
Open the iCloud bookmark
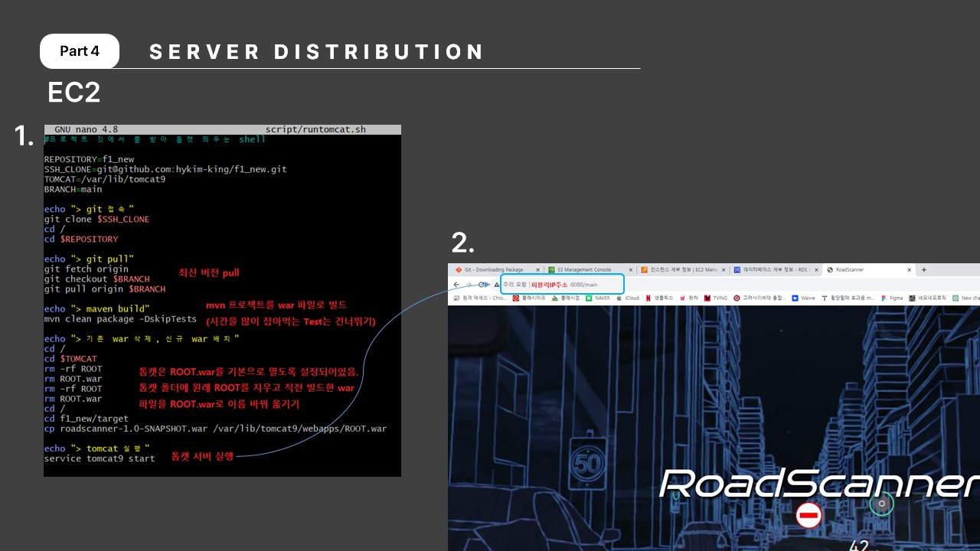click(628, 298)
